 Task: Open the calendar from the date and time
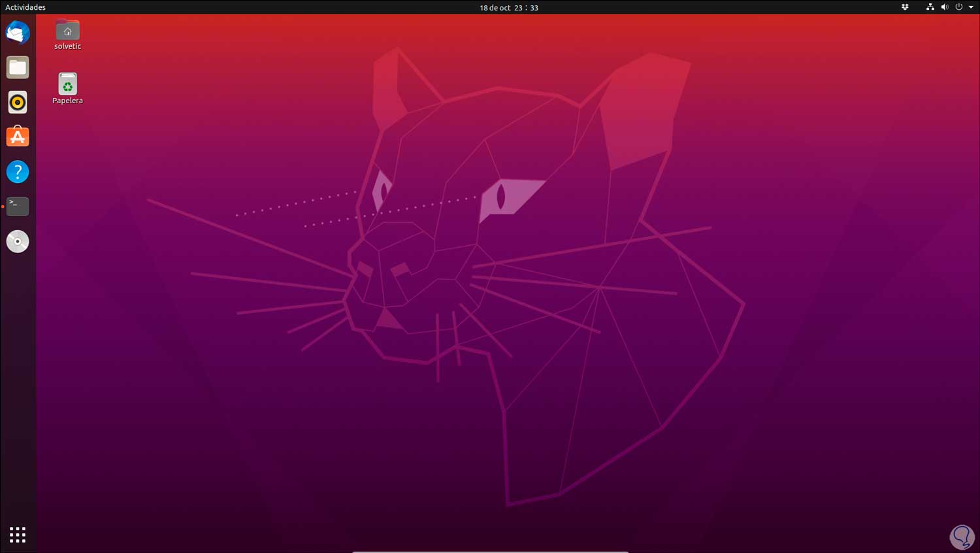(x=509, y=8)
